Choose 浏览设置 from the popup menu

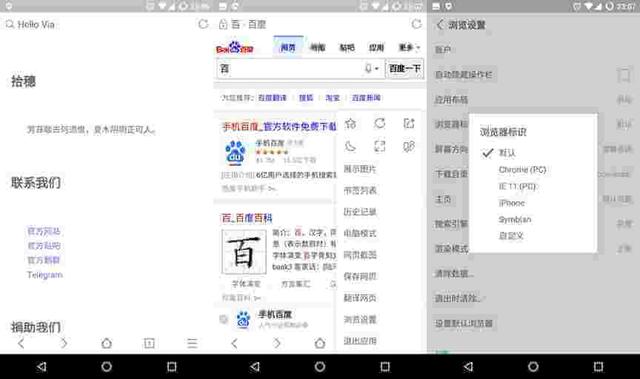tap(360, 319)
